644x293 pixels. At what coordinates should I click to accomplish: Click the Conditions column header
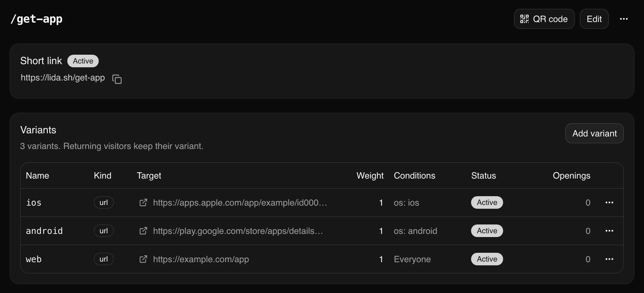tap(414, 175)
